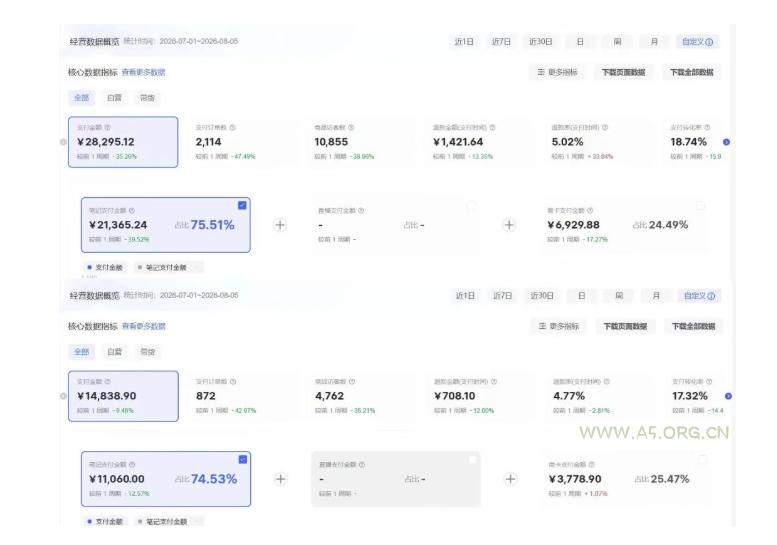Click help icon beside 商卡支付金额 ¥6,929.88
Viewport: 777px width, 545px height.
coord(590,211)
